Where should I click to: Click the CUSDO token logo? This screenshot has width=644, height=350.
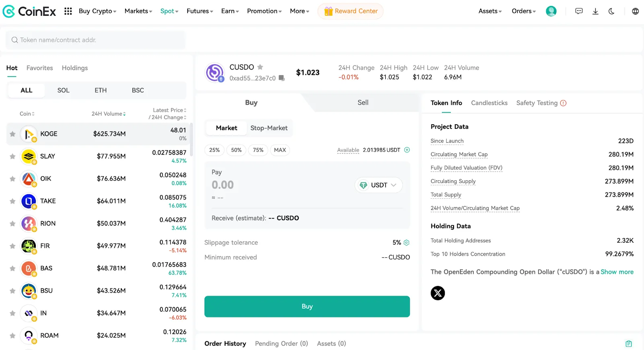215,73
